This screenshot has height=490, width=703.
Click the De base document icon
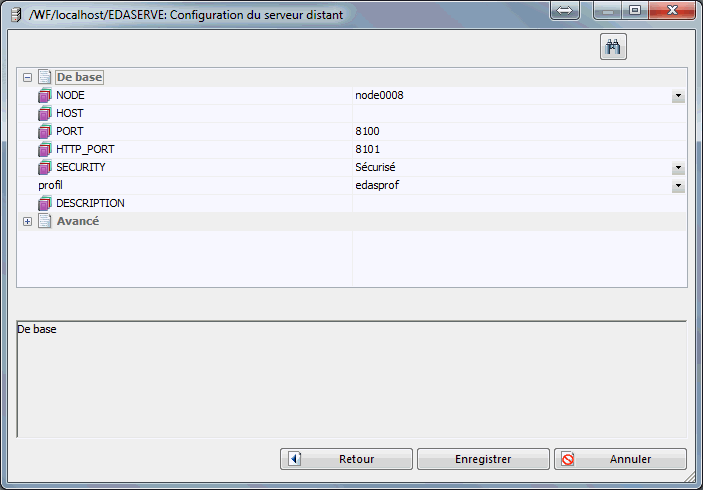tap(44, 77)
